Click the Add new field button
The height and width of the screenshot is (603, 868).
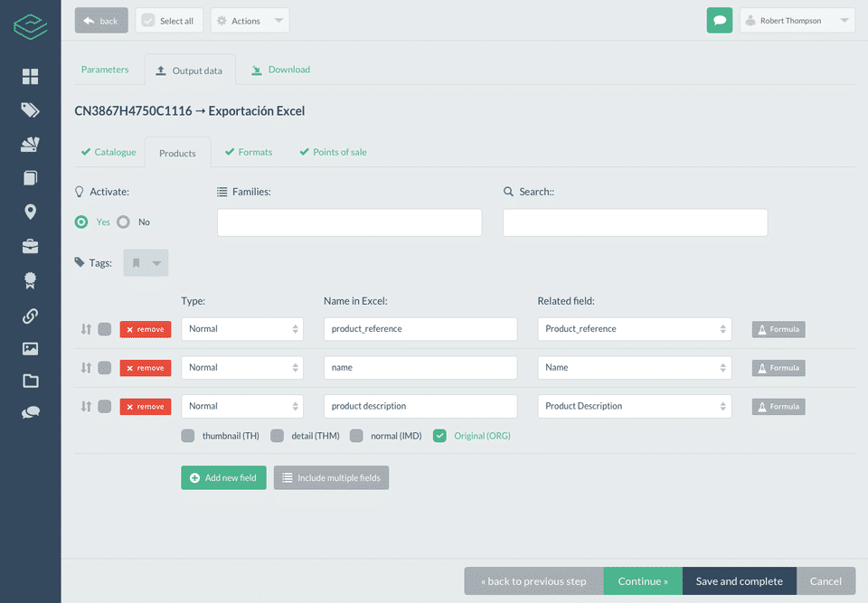[x=223, y=478]
